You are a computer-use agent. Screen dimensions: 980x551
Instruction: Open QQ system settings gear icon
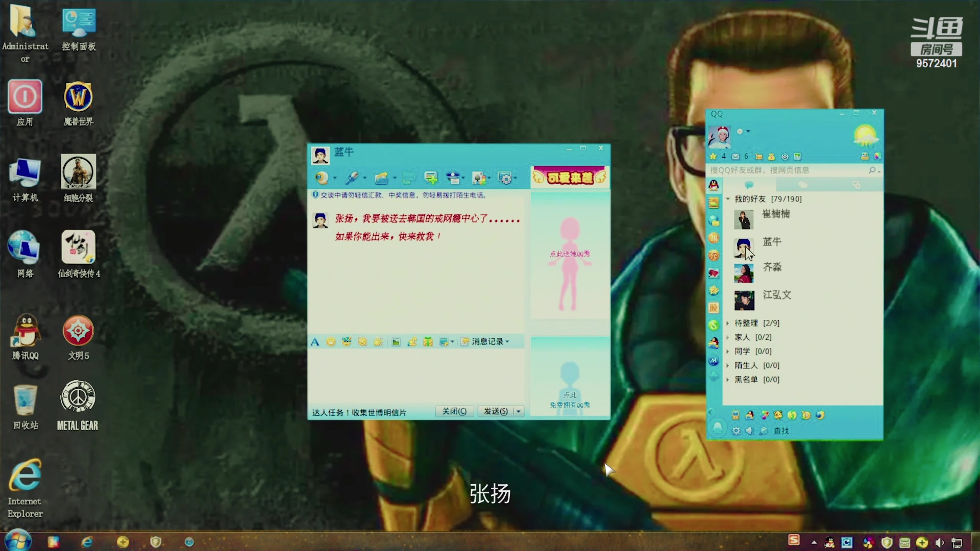point(736,431)
